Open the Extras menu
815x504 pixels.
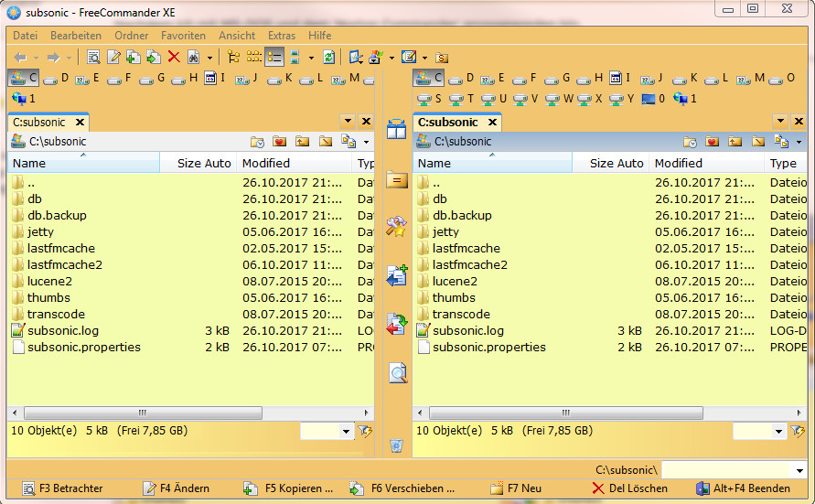click(282, 35)
